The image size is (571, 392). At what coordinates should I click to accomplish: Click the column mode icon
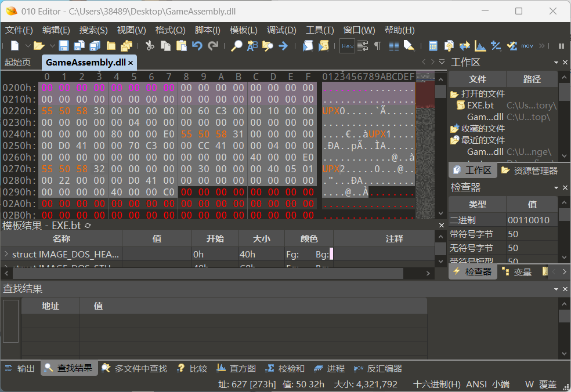pyautogui.click(x=393, y=45)
